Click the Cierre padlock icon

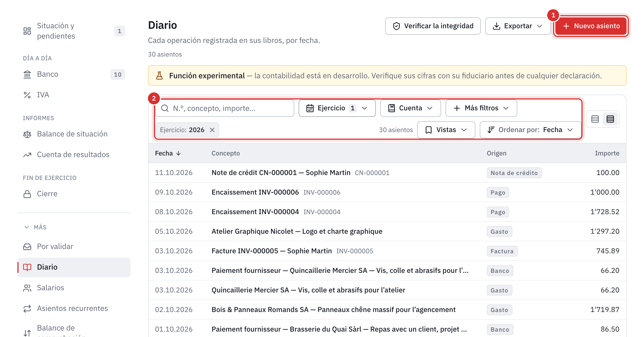(27, 194)
